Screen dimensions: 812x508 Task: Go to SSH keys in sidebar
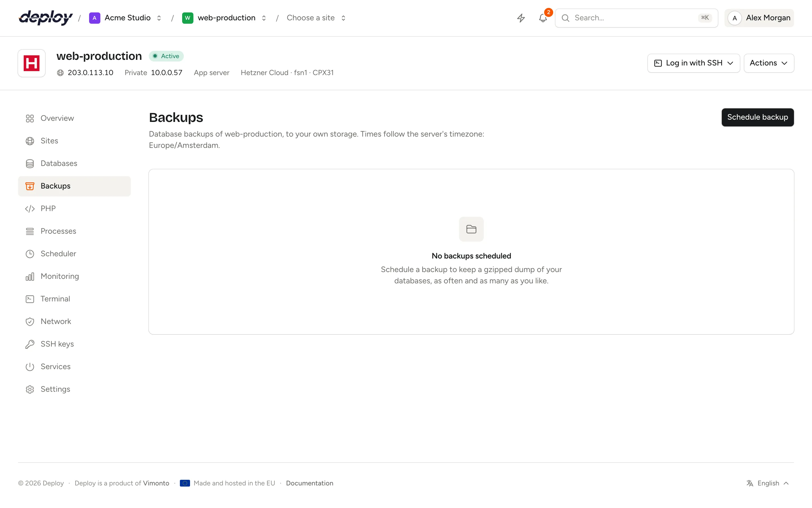click(x=74, y=344)
